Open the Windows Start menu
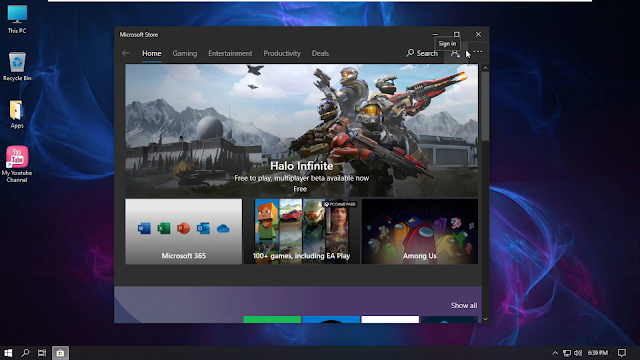Viewport: 640px width, 360px height. (x=8, y=353)
